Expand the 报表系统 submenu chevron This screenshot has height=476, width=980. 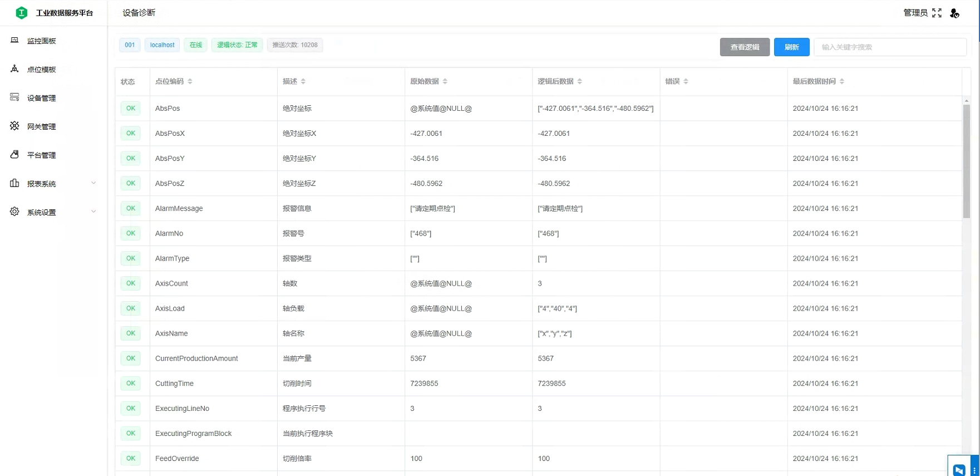pos(93,183)
